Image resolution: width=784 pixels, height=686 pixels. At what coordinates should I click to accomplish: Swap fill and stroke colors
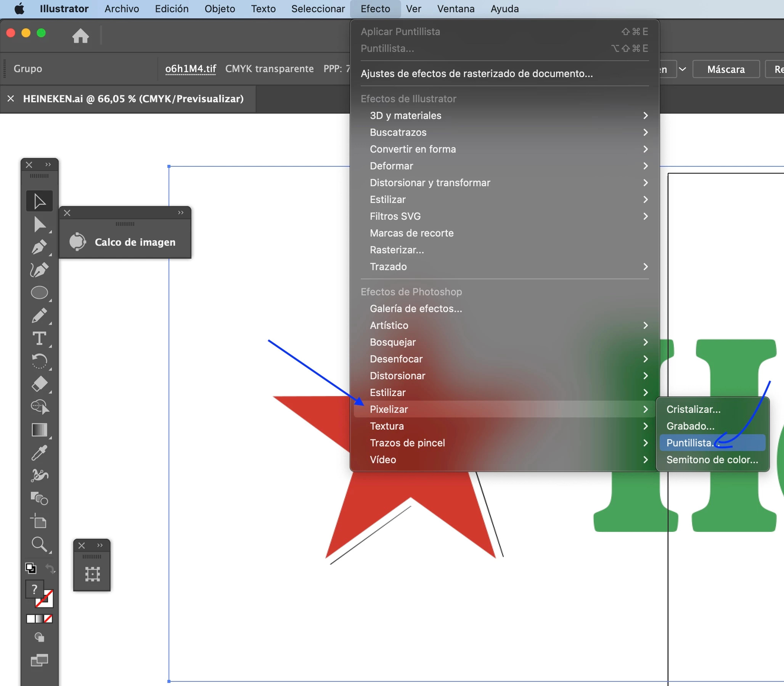point(50,568)
